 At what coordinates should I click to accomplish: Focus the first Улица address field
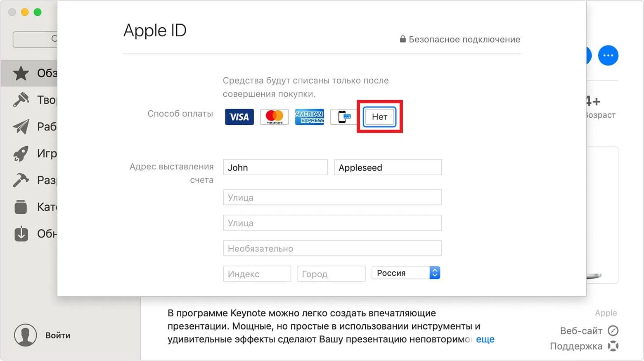click(x=332, y=197)
